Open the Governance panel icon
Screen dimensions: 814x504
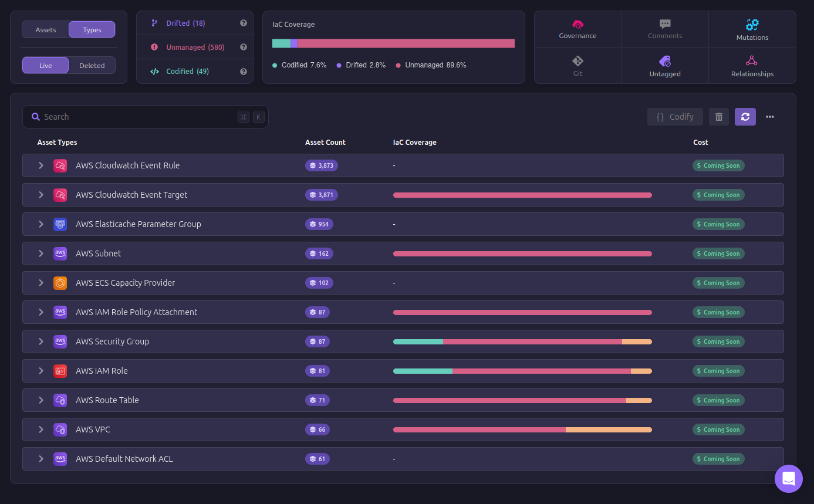[x=577, y=24]
